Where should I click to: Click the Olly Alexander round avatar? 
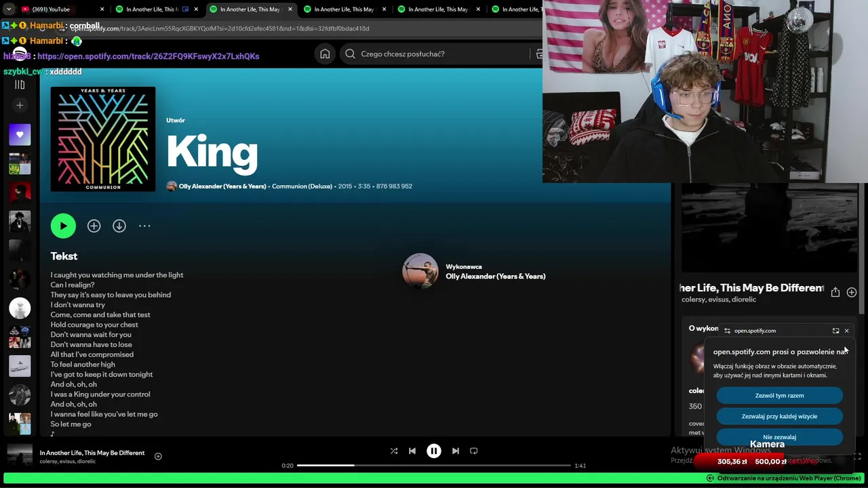pos(420,271)
